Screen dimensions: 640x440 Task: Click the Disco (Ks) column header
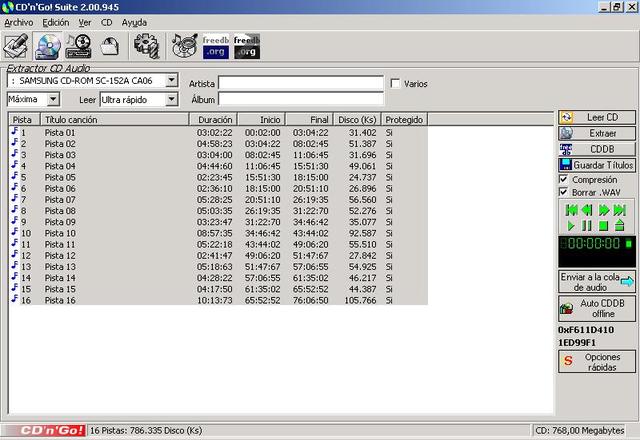pyautogui.click(x=357, y=120)
